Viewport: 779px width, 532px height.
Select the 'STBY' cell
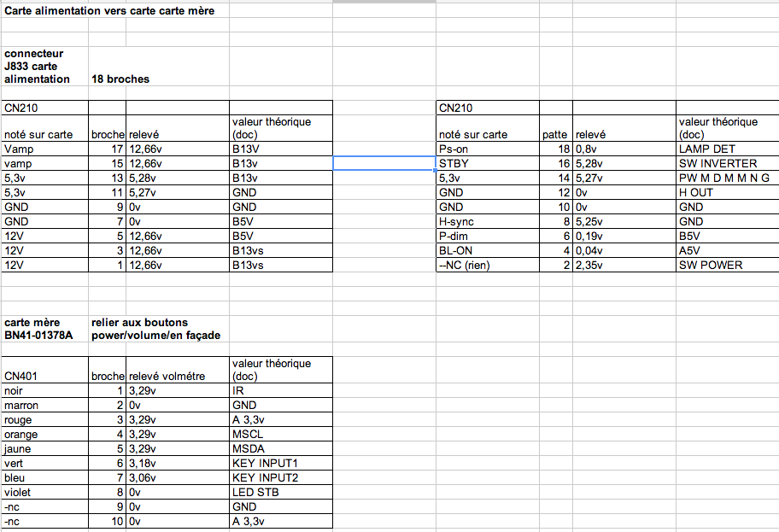click(x=488, y=163)
